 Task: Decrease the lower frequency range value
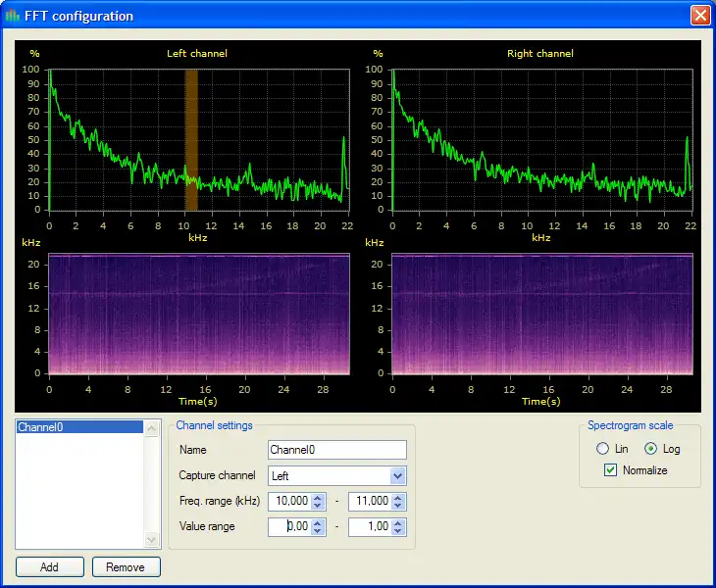click(x=318, y=506)
